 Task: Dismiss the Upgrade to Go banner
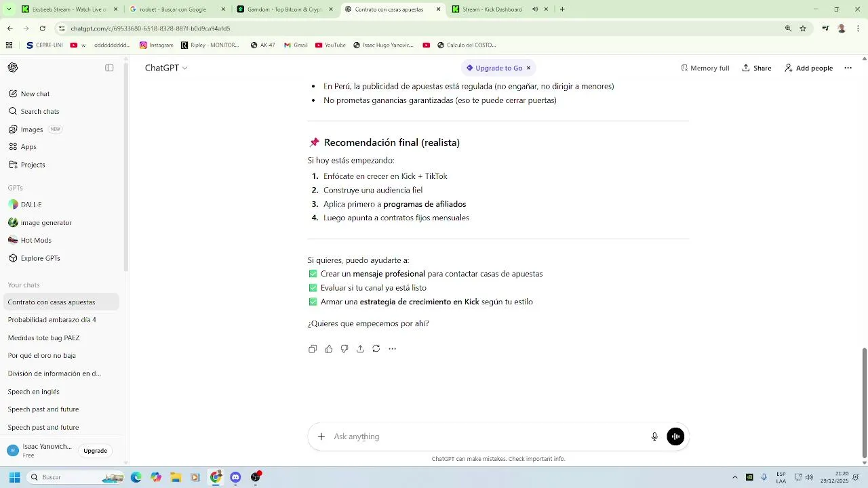coord(528,68)
